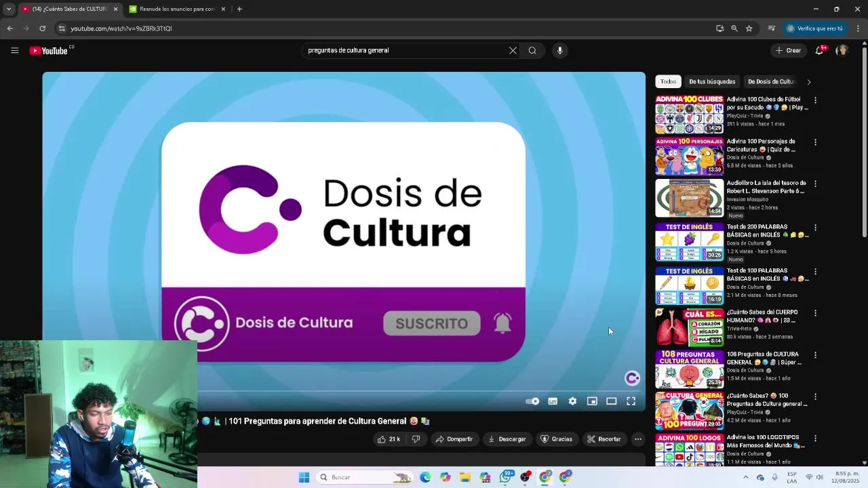Open Chrome three-dot menu
This screenshot has height=488, width=868.
point(858,28)
